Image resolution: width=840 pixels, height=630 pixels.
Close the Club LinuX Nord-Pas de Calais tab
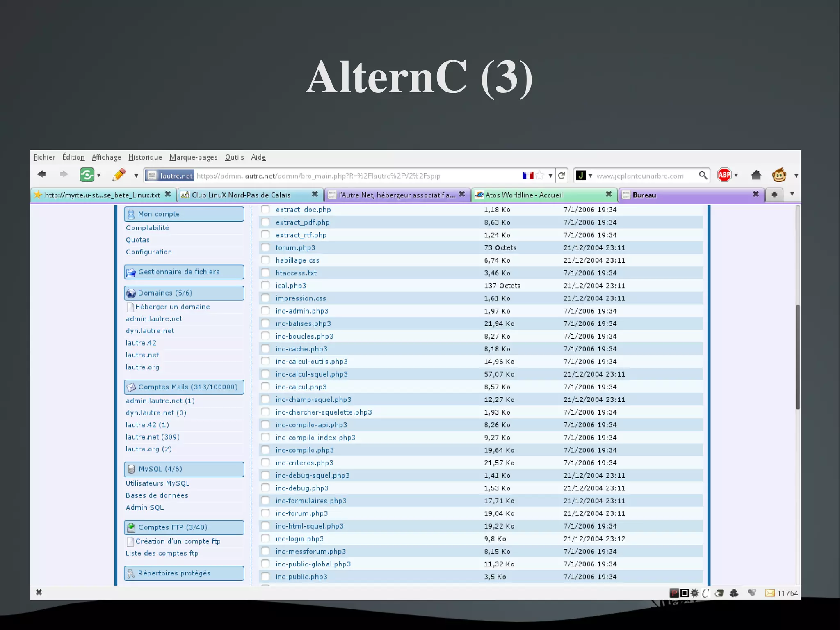pyautogui.click(x=315, y=194)
